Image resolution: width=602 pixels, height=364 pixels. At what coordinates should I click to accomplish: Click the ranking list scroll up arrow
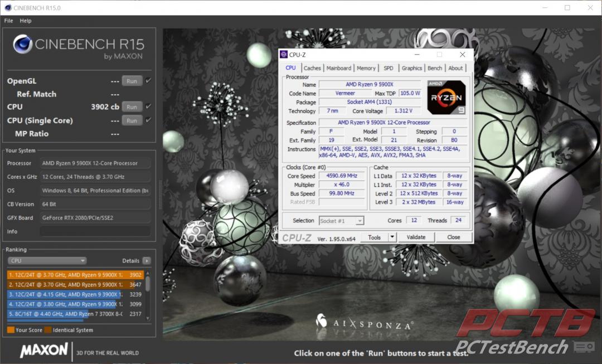click(x=148, y=273)
